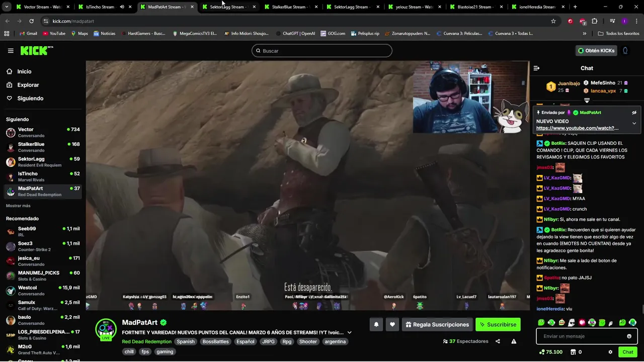The image size is (644, 362).
Task: Open jesica_eu recommended channel
Action: (x=43, y=261)
